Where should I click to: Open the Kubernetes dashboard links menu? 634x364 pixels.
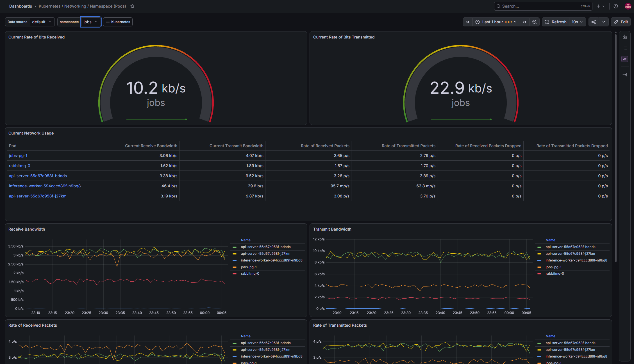(118, 22)
